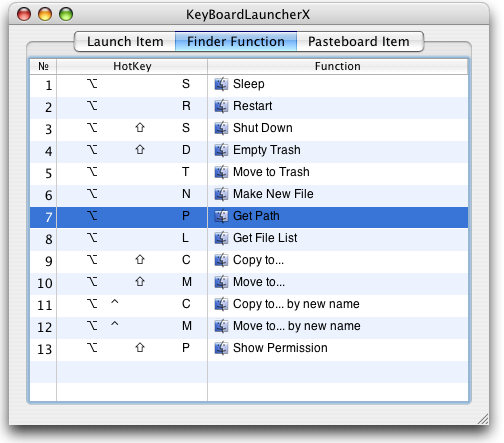The image size is (504, 443).
Task: Click the Finder icon beside Empty Trash
Action: [221, 150]
